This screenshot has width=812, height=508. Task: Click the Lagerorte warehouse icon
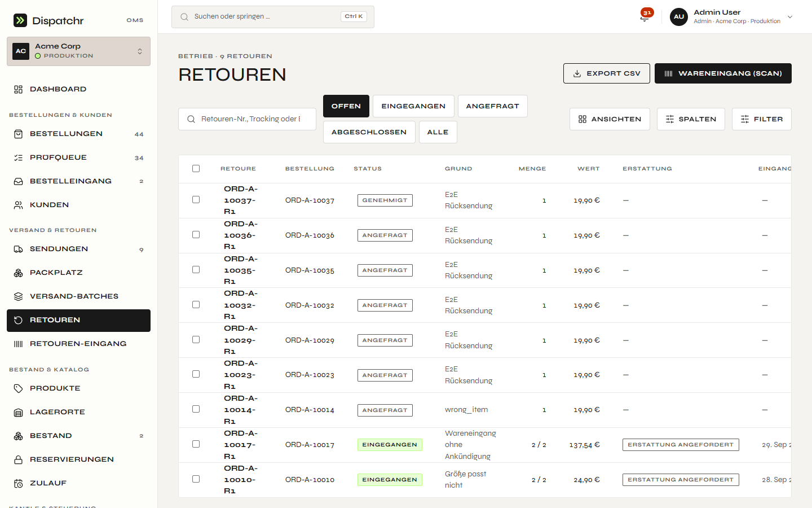pyautogui.click(x=19, y=412)
